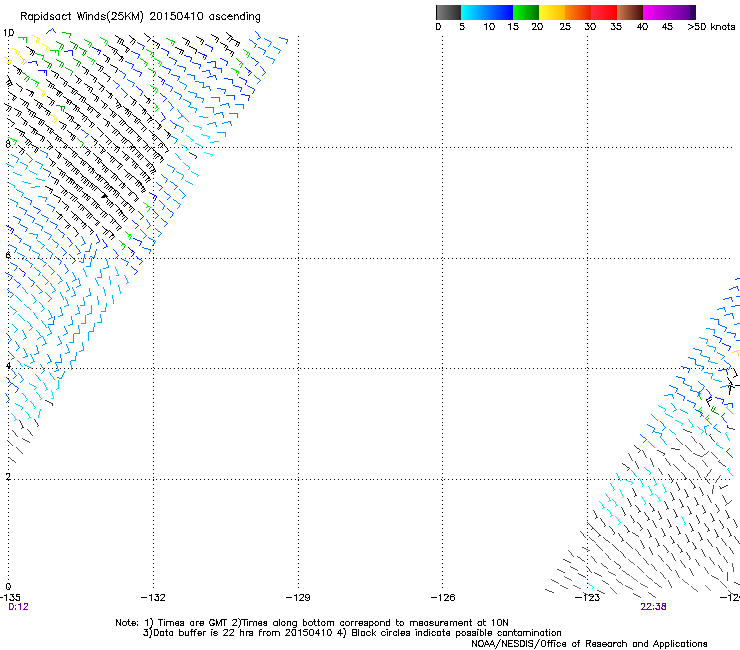The image size is (740, 650).
Task: Click the '-129' longitude axis label
Action: (x=298, y=598)
